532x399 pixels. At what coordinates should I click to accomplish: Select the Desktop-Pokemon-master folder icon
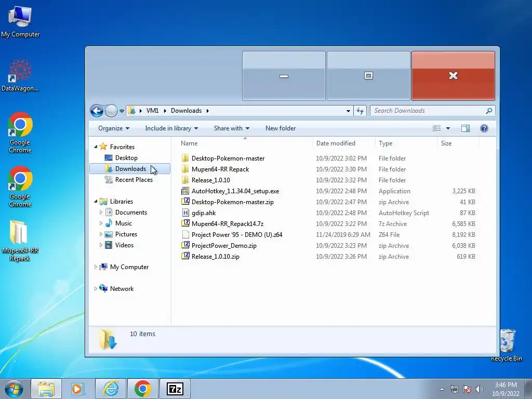(x=185, y=158)
